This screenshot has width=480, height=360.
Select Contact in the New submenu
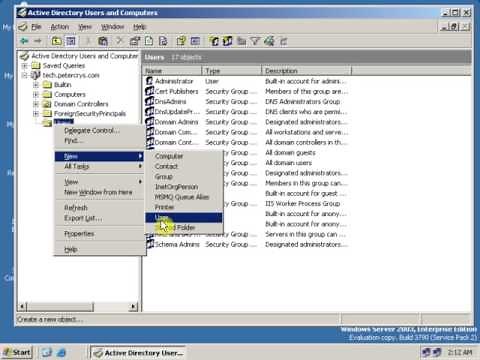click(184, 166)
